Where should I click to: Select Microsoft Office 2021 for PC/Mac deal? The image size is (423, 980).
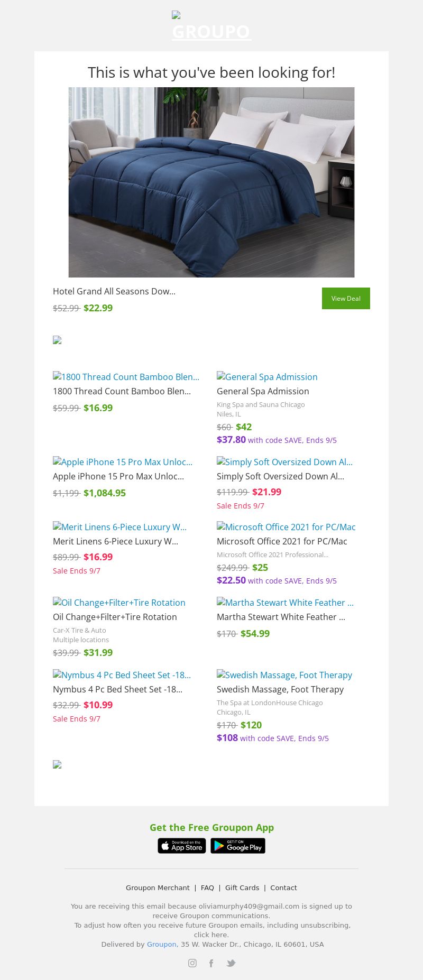pos(282,541)
